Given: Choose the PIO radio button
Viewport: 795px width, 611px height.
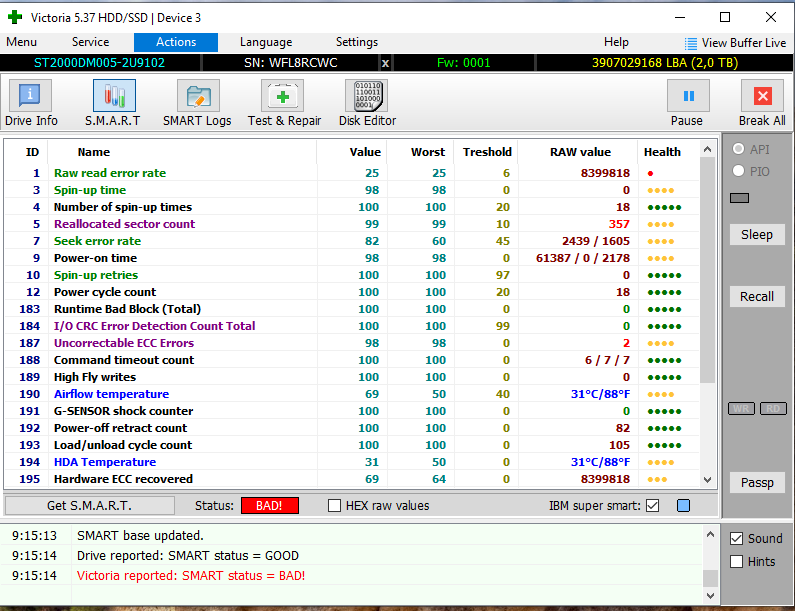Looking at the screenshot, I should (739, 171).
